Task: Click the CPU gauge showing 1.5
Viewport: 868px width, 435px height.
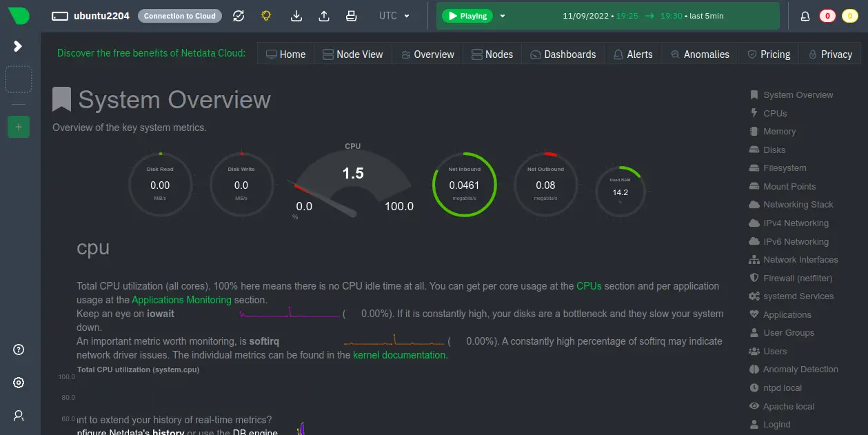Action: 353,181
